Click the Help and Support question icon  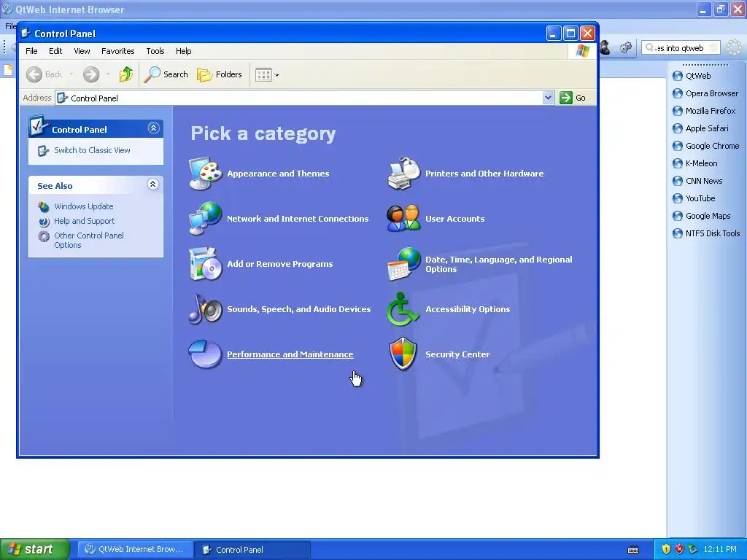pyautogui.click(x=44, y=222)
